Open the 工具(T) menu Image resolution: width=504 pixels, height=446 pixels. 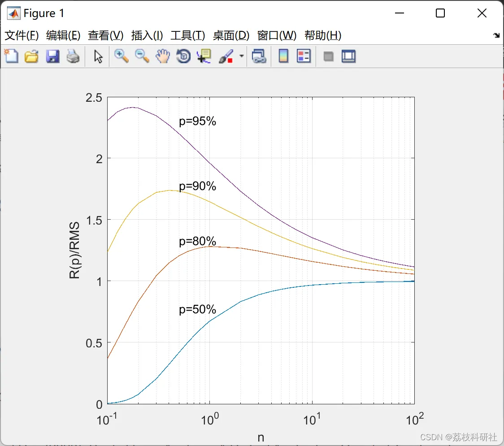coord(188,35)
